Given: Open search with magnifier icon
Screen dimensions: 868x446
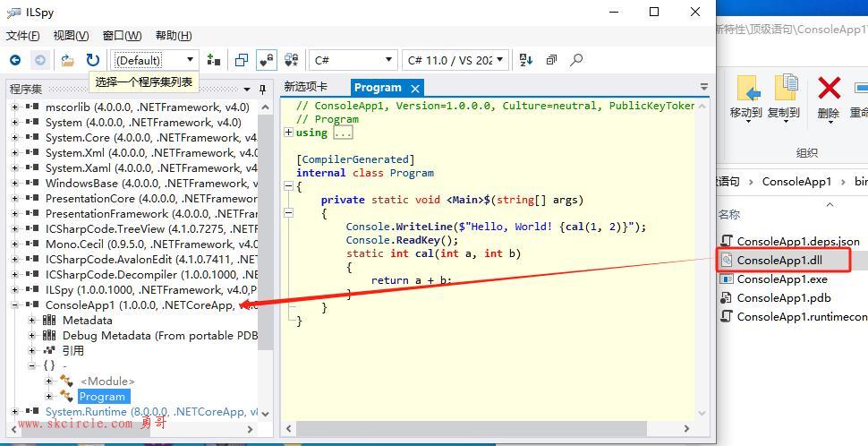Looking at the screenshot, I should 576,60.
